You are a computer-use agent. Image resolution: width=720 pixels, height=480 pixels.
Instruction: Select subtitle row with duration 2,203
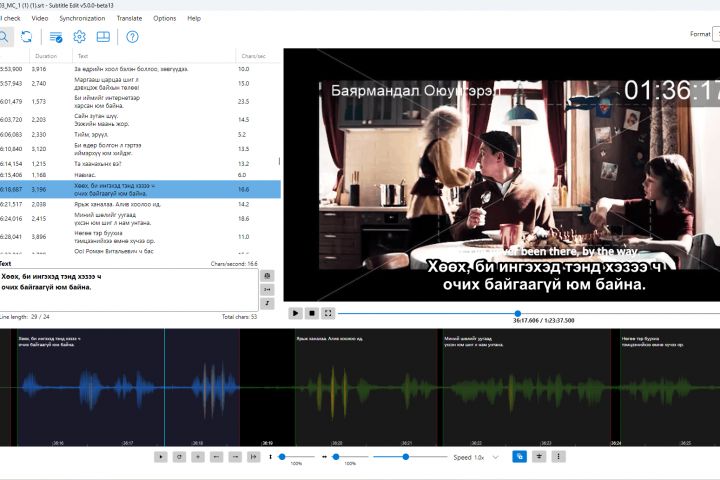[140, 119]
